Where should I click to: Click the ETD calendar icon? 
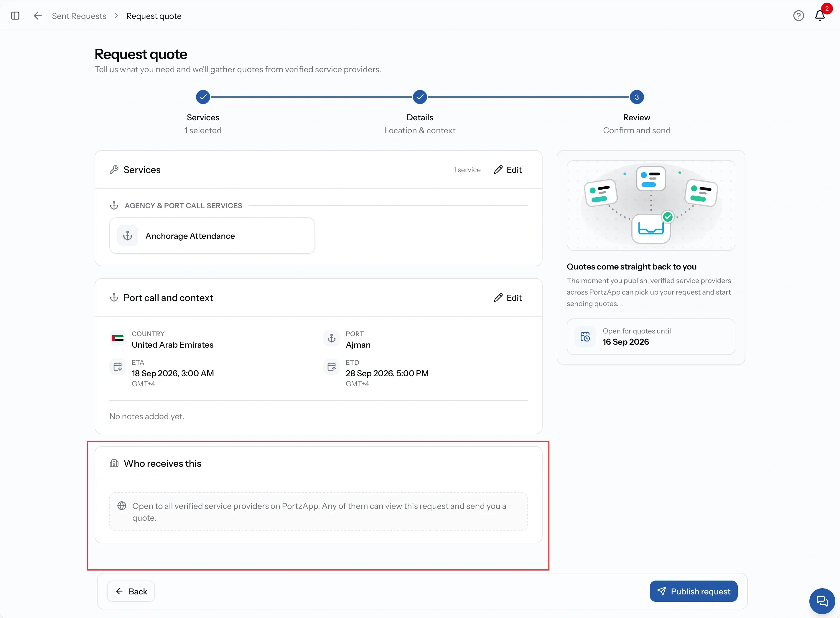click(331, 367)
